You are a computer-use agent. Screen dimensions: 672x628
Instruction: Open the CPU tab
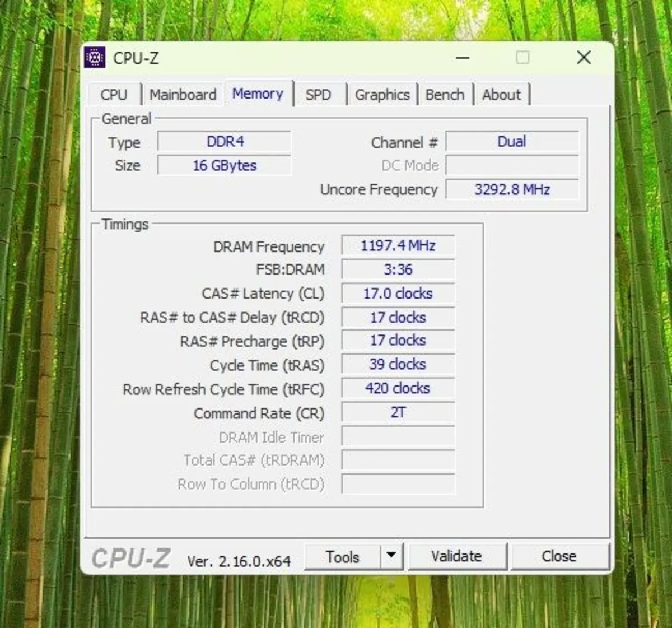click(x=114, y=95)
